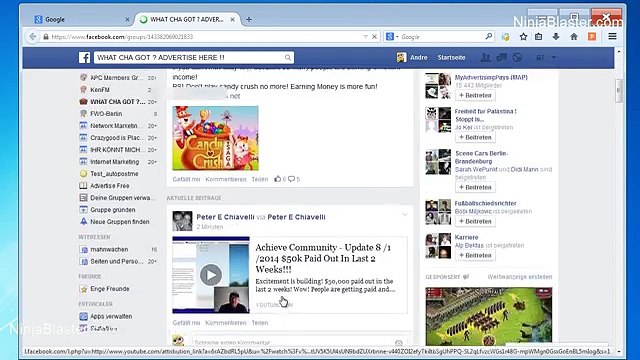Click the Facebook logo icon
The height and width of the screenshot is (360, 640).
(x=84, y=58)
